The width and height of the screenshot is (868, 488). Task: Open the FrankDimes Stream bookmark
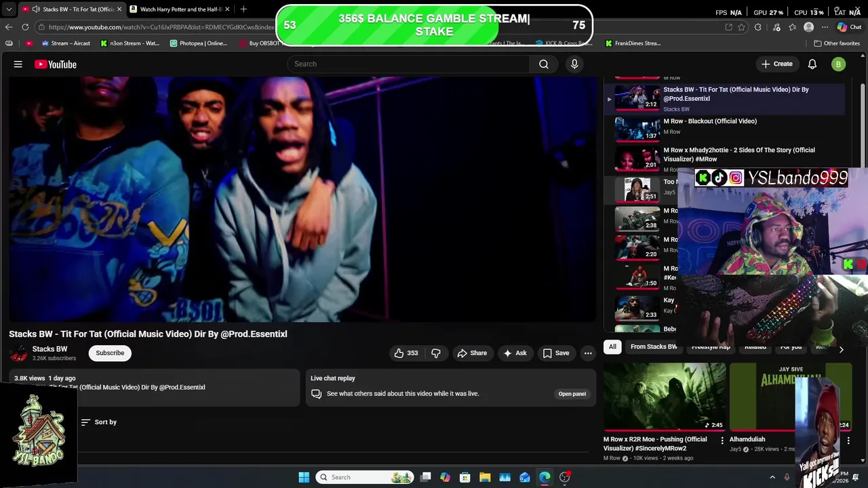click(x=633, y=43)
